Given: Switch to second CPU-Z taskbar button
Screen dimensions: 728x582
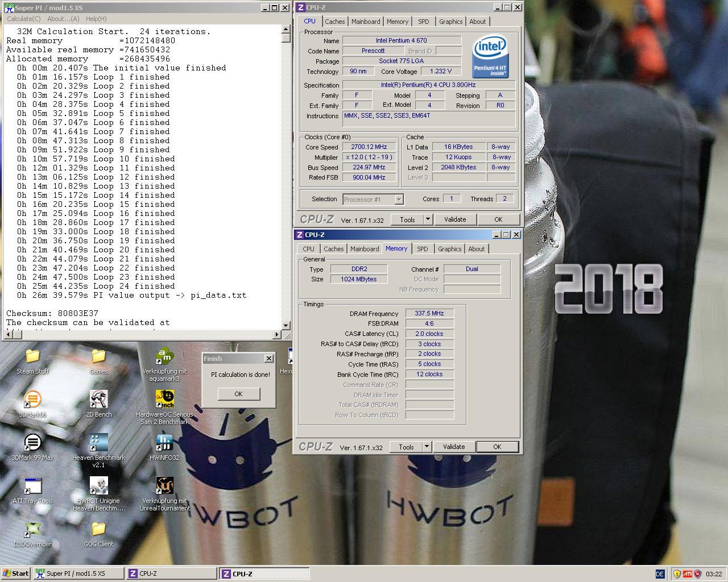Looking at the screenshot, I should pos(264,573).
